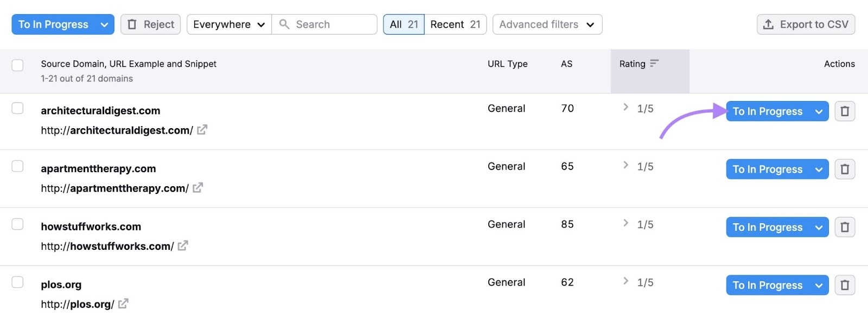Viewport: 868px width, 322px height.
Task: Click the magnifier icon in the search box
Action: click(284, 24)
